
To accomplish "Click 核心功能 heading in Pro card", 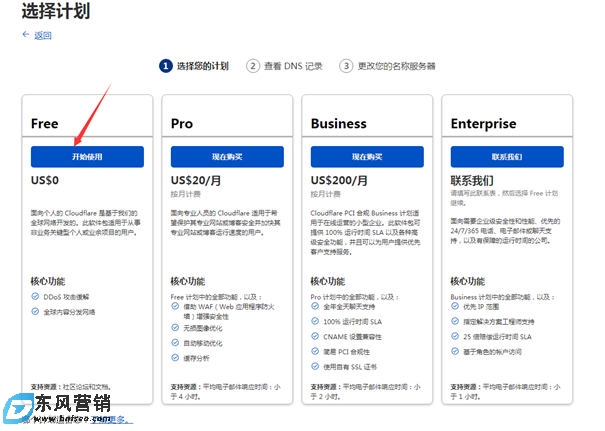I will [188, 281].
